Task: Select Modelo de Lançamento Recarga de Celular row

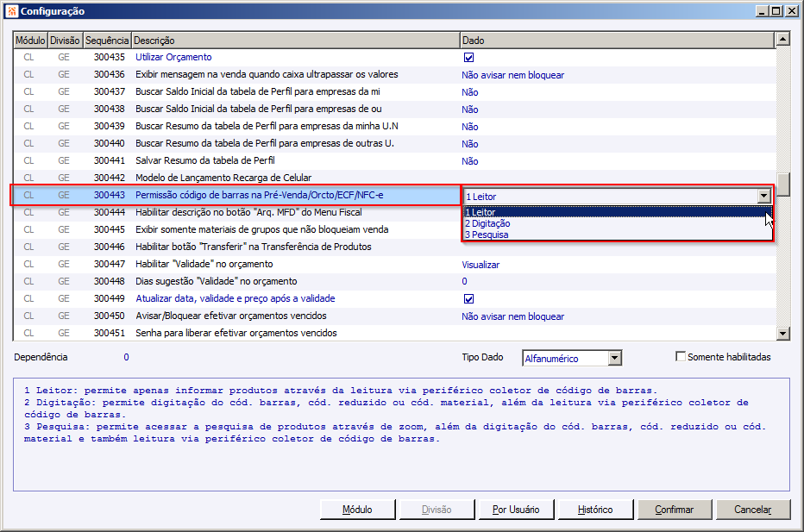Action: click(x=393, y=178)
